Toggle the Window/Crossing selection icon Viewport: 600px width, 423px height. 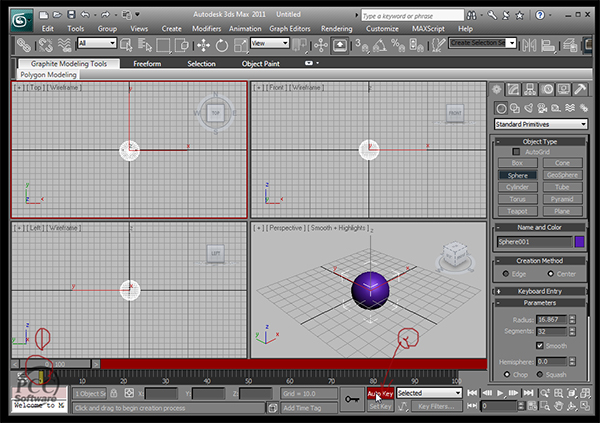(182, 45)
